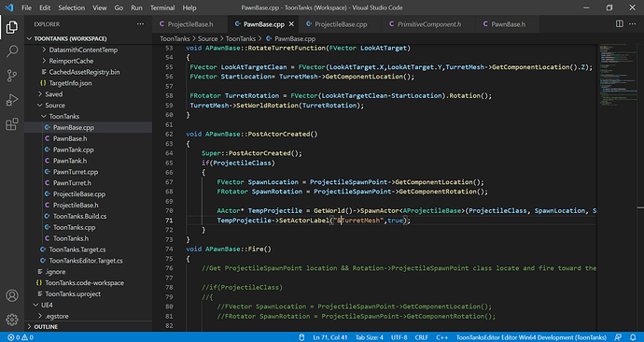
Task: Change UTF-8 file encoding
Action: pyautogui.click(x=399, y=337)
